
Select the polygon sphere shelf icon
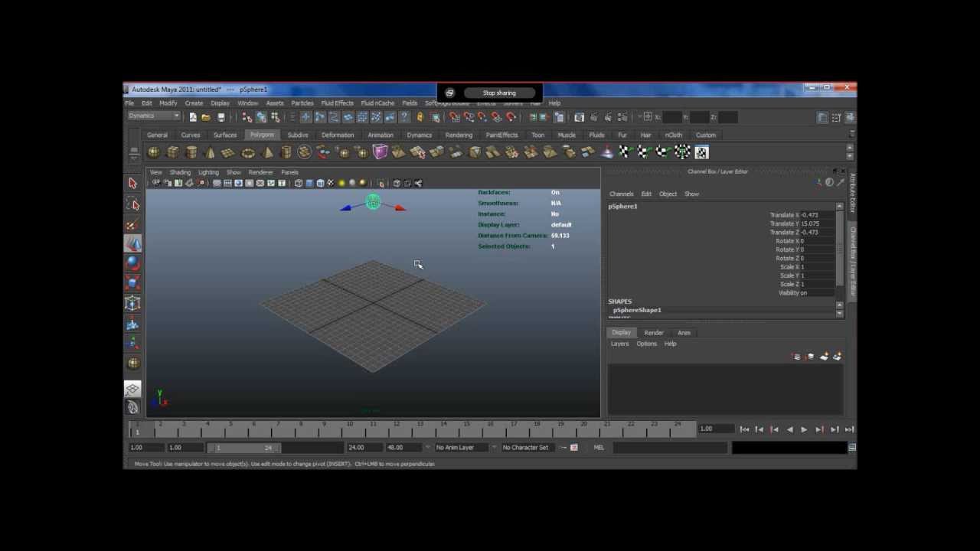154,152
